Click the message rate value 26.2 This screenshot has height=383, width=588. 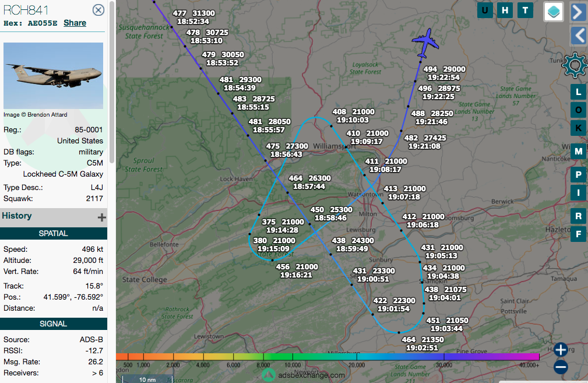pyautogui.click(x=96, y=362)
